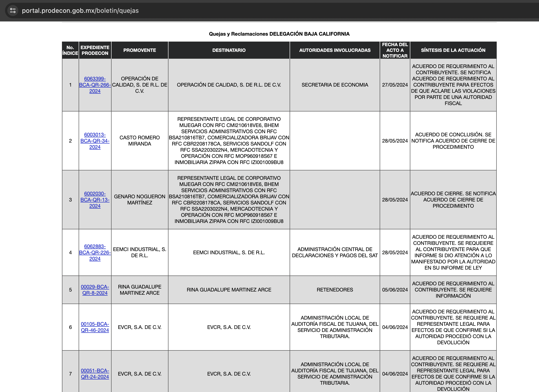Screen dimensions: 539x392
Task: Click the EXPEDIENTE PRODECON column header
Action: click(x=95, y=50)
